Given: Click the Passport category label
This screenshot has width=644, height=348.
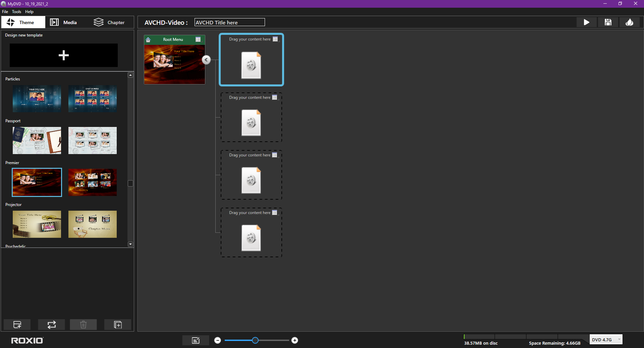Looking at the screenshot, I should pos(13,121).
